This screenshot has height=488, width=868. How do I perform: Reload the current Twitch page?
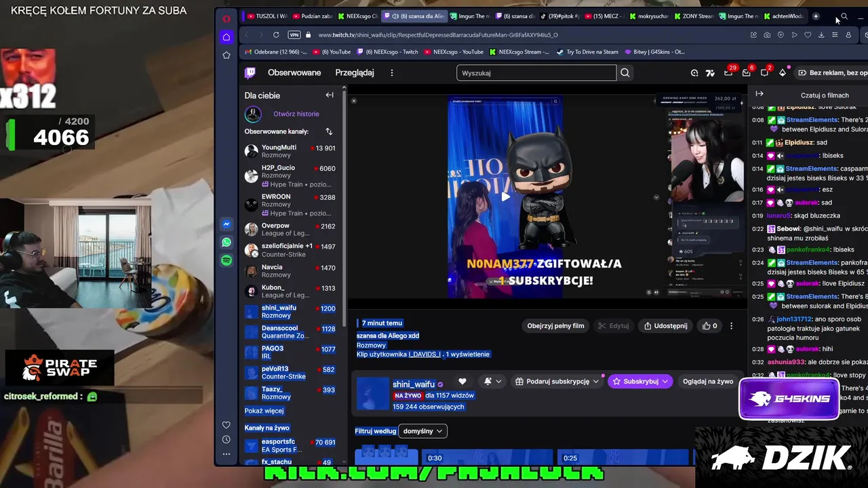tap(276, 35)
